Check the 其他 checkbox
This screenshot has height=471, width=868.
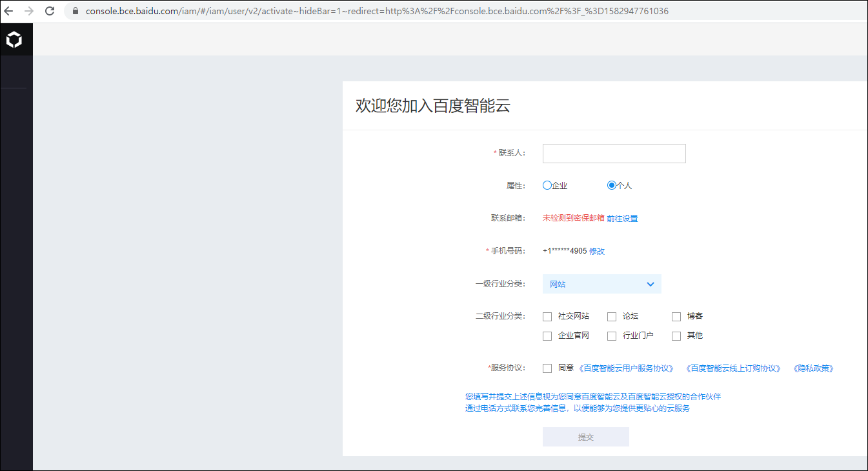(x=676, y=336)
